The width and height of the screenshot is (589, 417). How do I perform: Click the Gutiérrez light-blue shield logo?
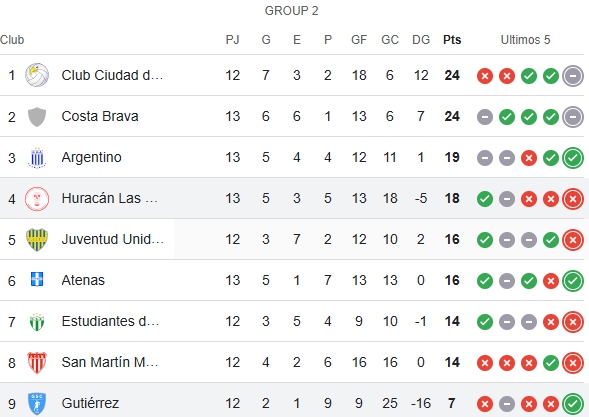tap(37, 403)
